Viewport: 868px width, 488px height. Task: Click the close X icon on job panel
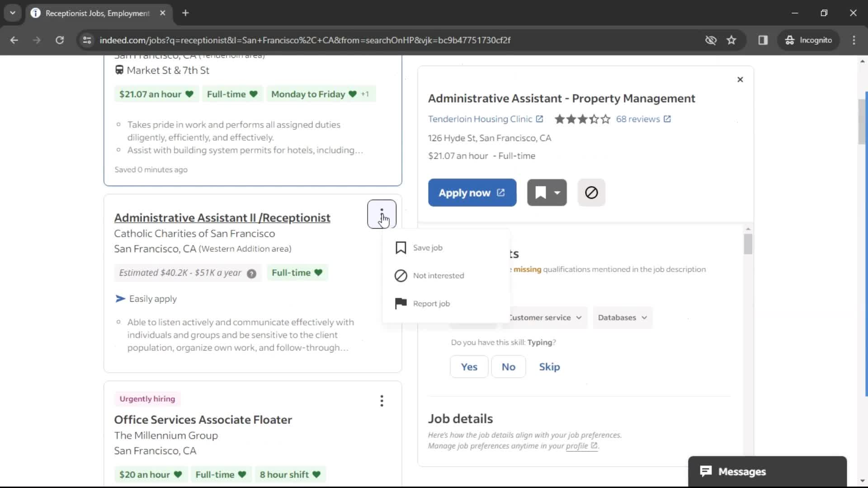point(740,79)
